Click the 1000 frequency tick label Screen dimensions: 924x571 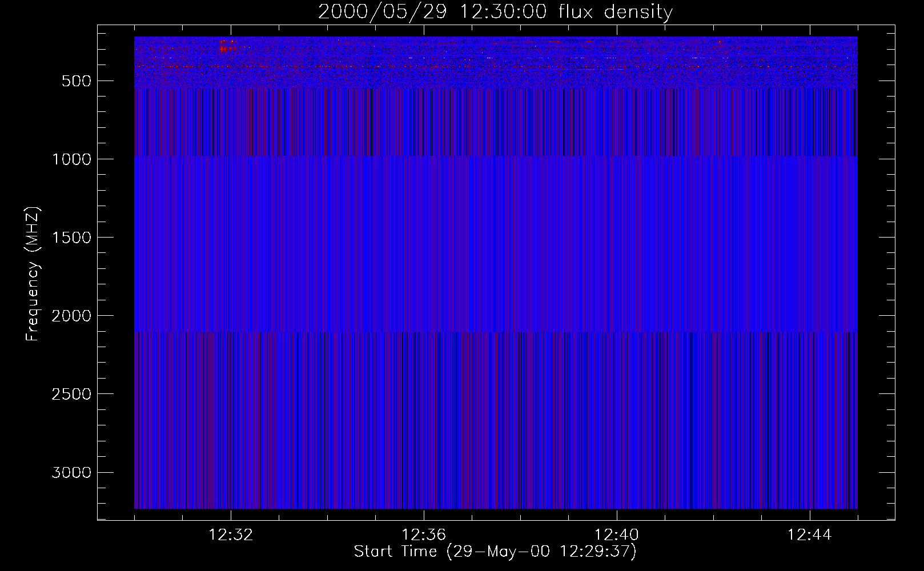(x=71, y=159)
